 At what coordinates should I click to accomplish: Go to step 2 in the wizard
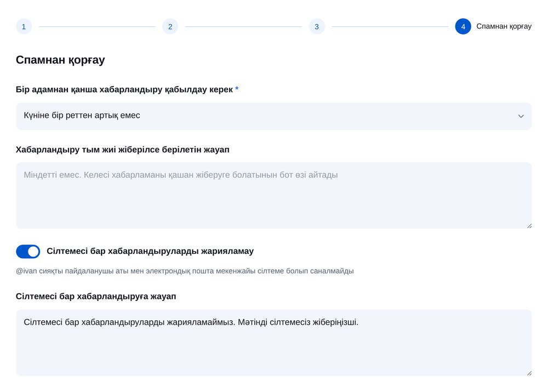click(x=170, y=26)
